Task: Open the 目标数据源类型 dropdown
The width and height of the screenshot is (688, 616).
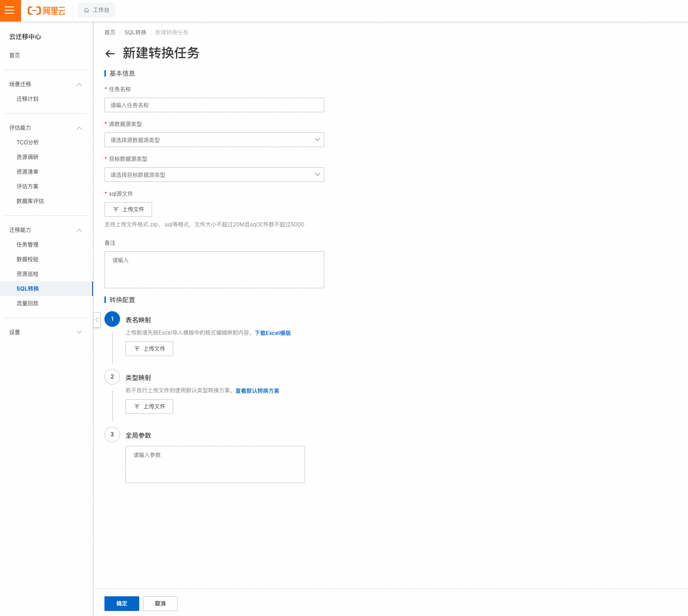Action: tap(214, 175)
